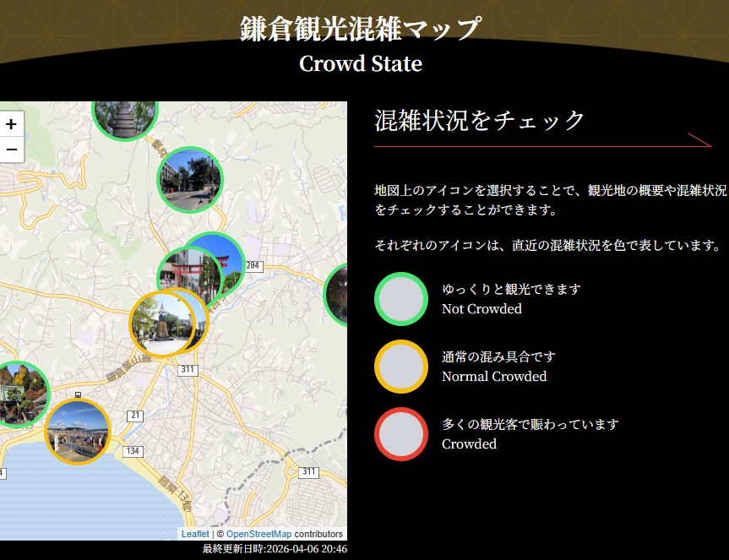Open the OpenStreetMap link
Screen dimensions: 729x560
[258, 534]
